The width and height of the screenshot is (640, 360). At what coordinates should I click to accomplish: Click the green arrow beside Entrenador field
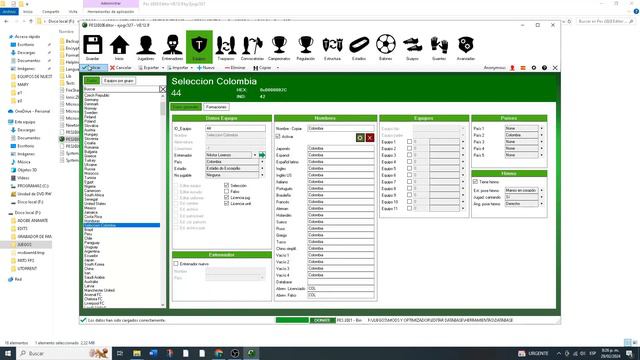(x=262, y=155)
